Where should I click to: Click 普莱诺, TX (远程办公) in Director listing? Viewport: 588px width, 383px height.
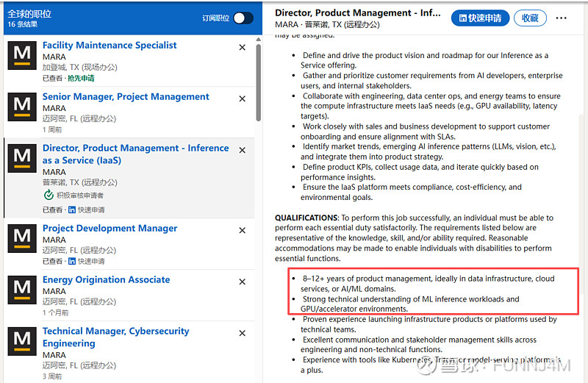[x=80, y=182]
